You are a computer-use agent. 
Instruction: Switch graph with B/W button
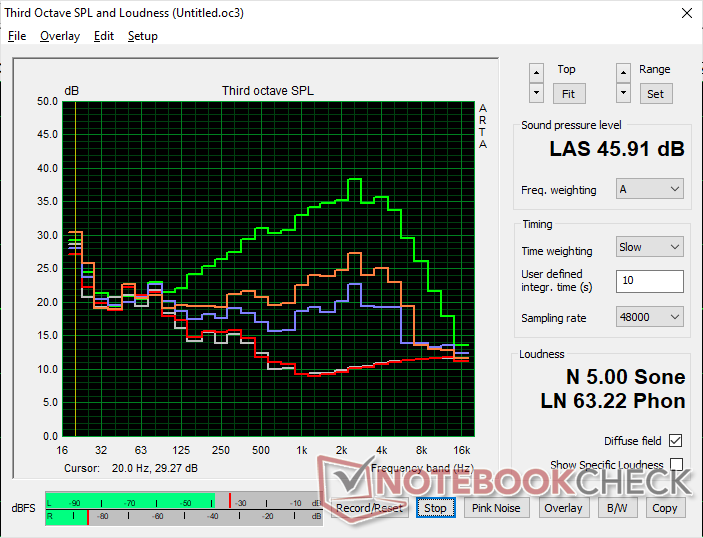click(614, 508)
